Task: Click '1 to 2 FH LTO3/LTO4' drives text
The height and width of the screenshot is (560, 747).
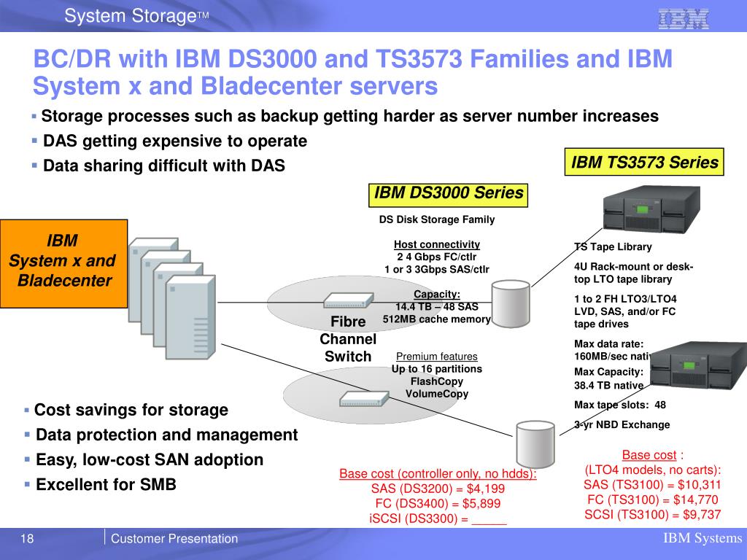Action: point(625,311)
